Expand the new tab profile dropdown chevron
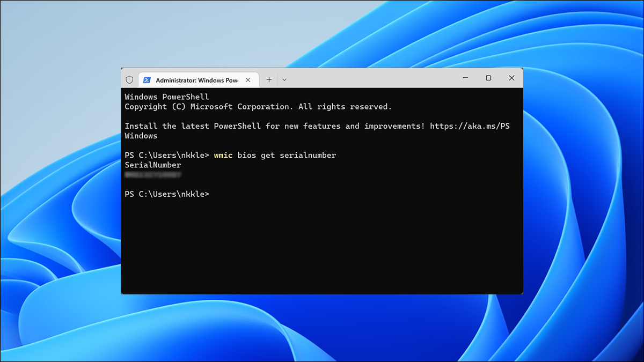Image resolution: width=644 pixels, height=362 pixels. (284, 79)
